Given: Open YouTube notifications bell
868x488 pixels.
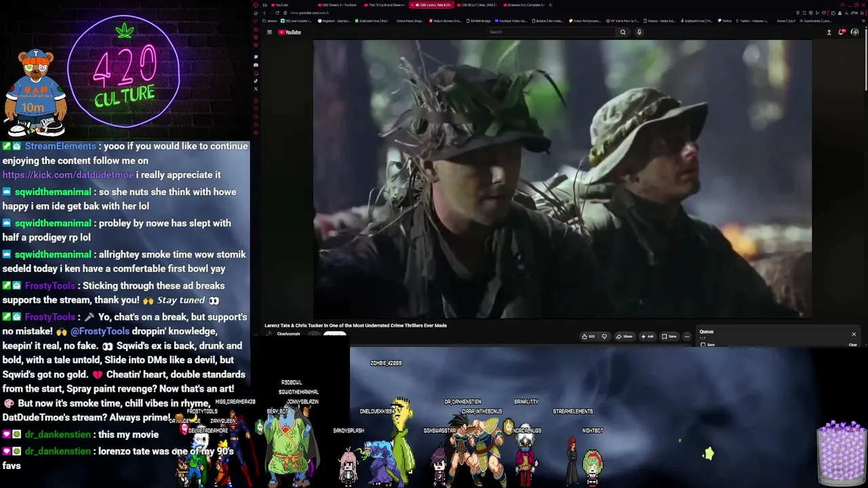Looking at the screenshot, I should click(842, 32).
